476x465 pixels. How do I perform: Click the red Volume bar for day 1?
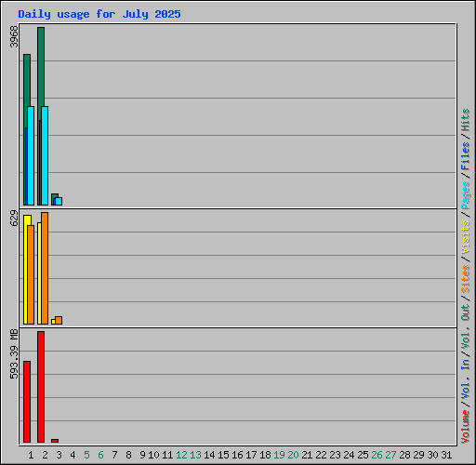[27, 402]
